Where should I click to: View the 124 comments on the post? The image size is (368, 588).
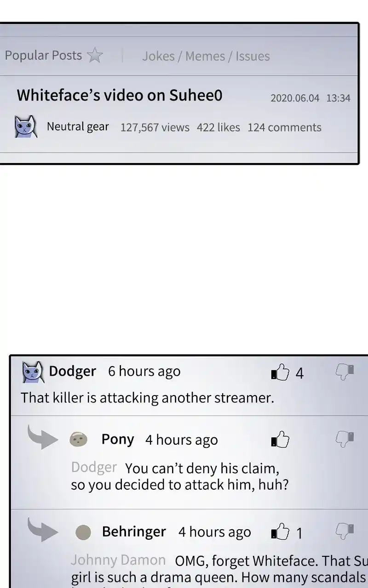[284, 127]
